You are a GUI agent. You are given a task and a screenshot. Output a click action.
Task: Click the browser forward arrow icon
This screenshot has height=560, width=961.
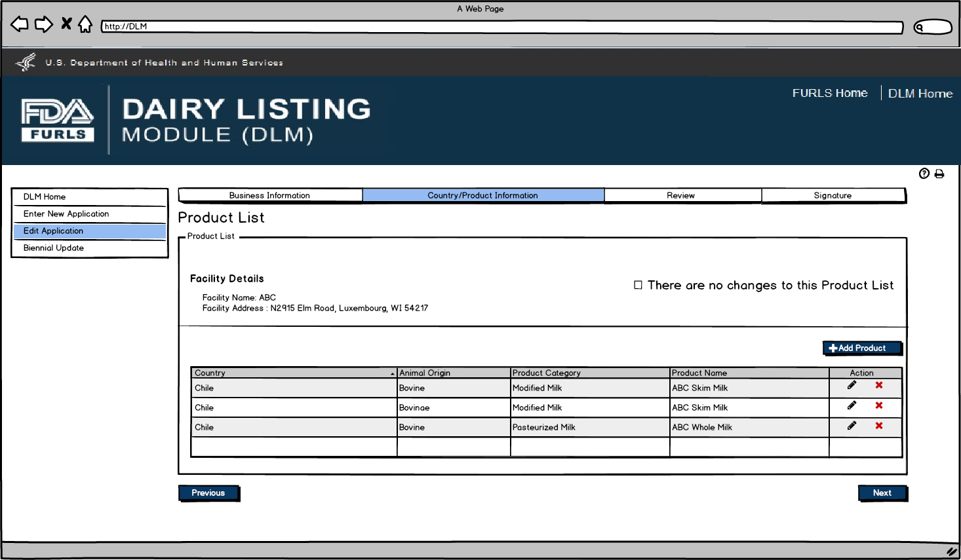[x=44, y=24]
